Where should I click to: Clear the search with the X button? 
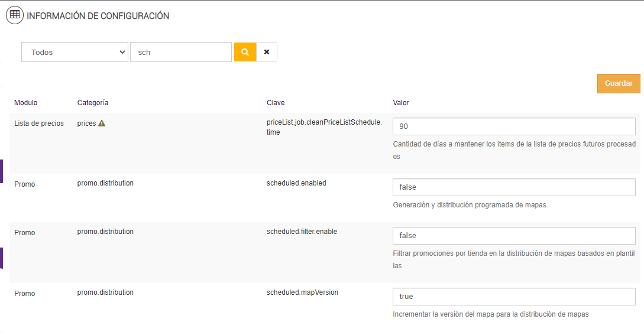point(267,52)
